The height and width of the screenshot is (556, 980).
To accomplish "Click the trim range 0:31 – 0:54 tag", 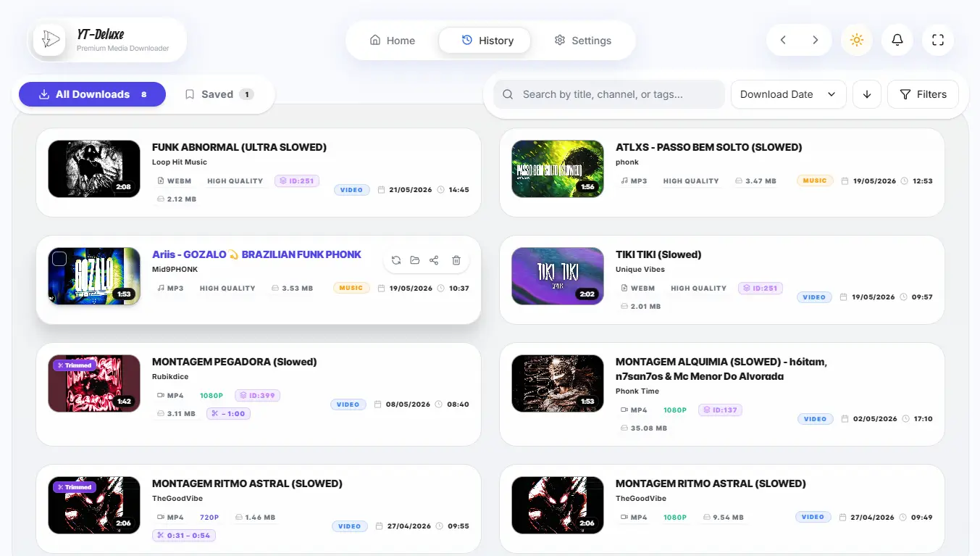I will 184,536.
